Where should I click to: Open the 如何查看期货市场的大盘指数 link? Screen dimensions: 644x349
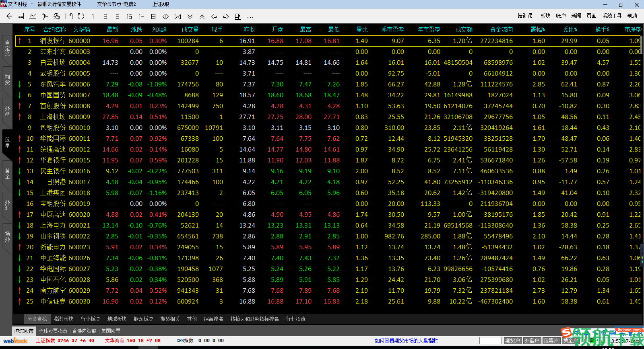point(406,341)
